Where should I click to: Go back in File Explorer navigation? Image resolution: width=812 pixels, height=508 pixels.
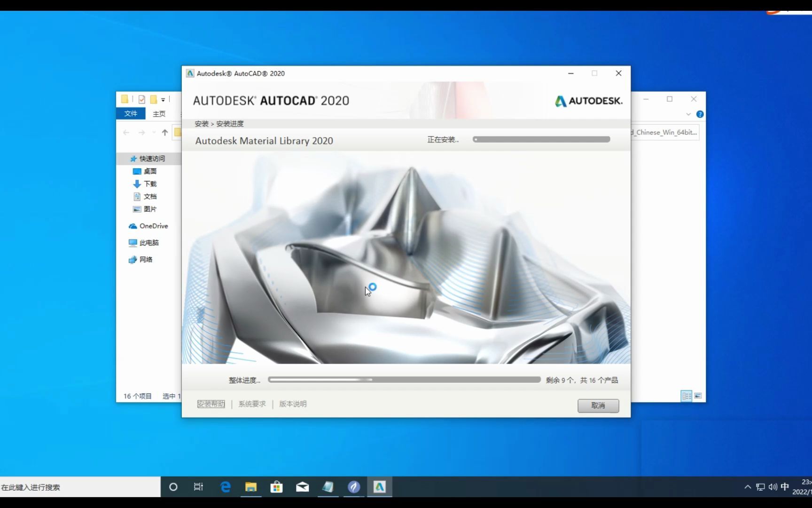126,133
